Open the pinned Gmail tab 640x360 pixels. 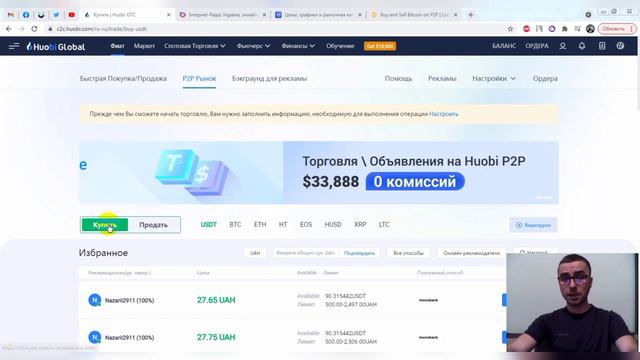pyautogui.click(x=11, y=15)
